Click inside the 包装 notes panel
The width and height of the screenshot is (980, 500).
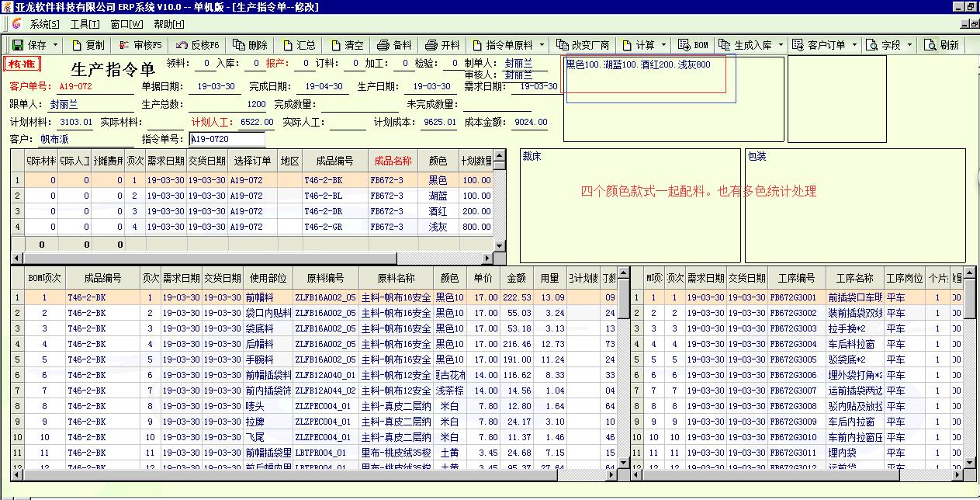click(x=856, y=206)
